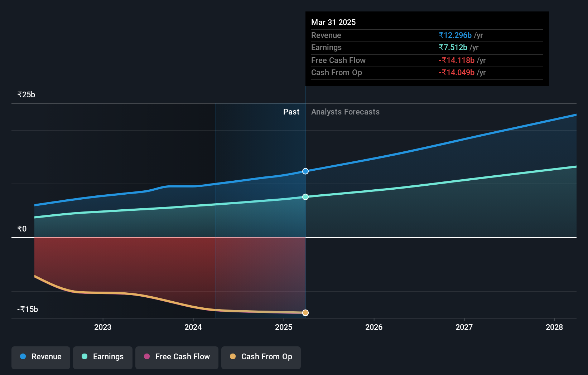Click the -₹14.118b free cash flow value
This screenshot has width=588, height=375.
[x=457, y=60]
